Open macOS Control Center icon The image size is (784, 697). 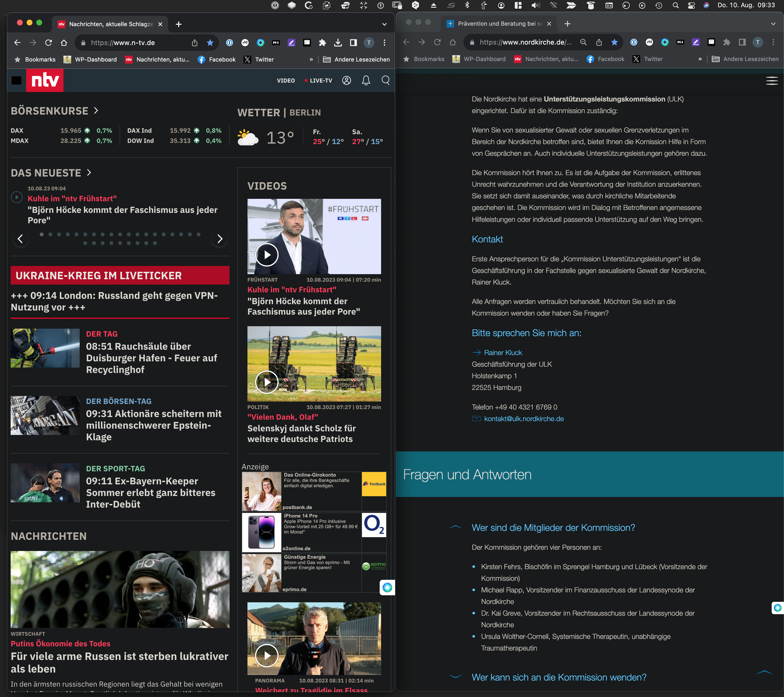click(691, 5)
